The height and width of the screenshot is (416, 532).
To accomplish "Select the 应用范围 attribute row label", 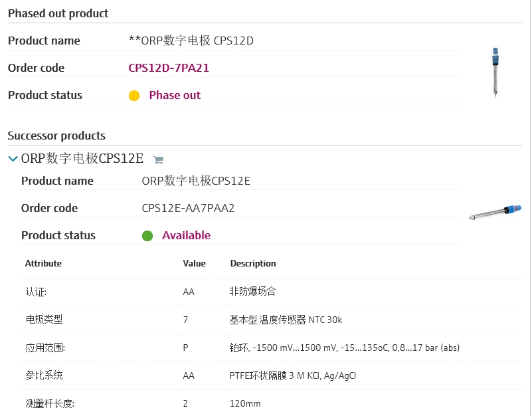I will (45, 348).
